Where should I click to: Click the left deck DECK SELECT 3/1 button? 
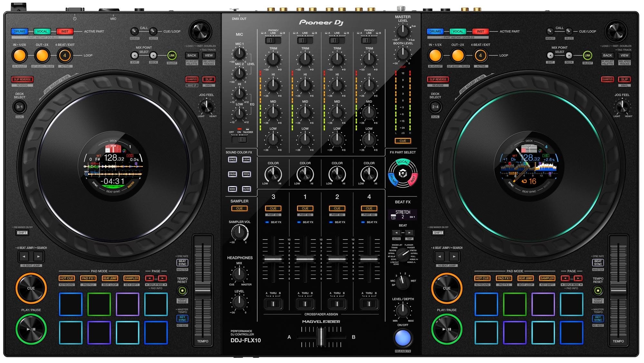[x=20, y=107]
